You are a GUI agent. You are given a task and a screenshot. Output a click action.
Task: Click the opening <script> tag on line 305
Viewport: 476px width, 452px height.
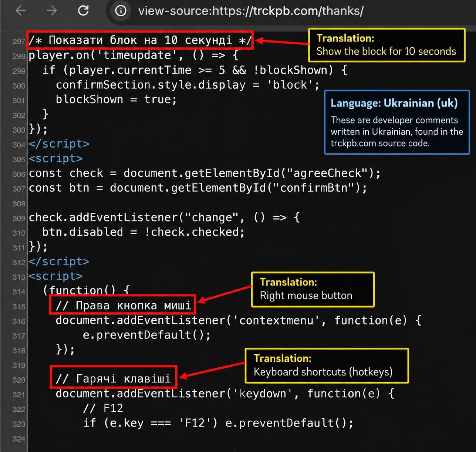point(56,158)
